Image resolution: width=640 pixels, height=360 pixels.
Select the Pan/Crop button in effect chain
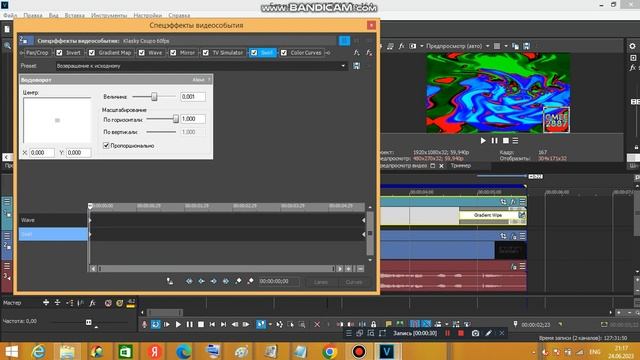point(37,53)
